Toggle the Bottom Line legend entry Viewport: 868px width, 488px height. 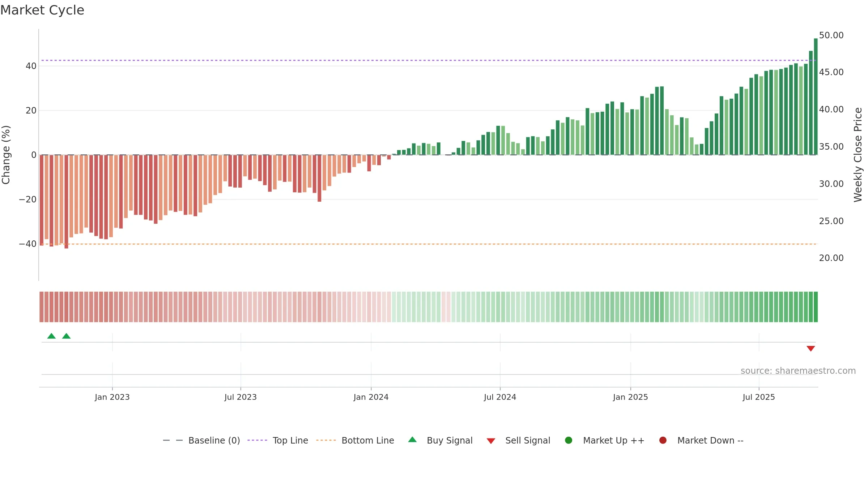click(x=355, y=440)
